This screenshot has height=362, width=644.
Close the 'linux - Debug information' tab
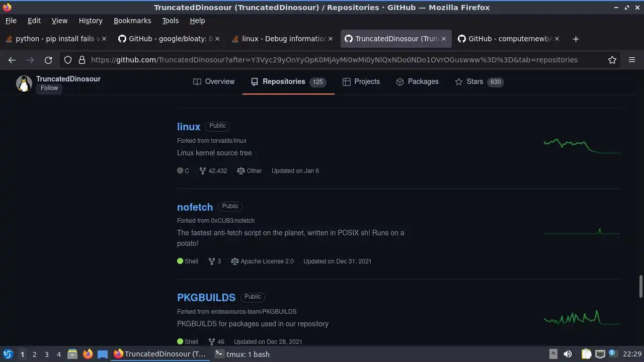pos(331,39)
